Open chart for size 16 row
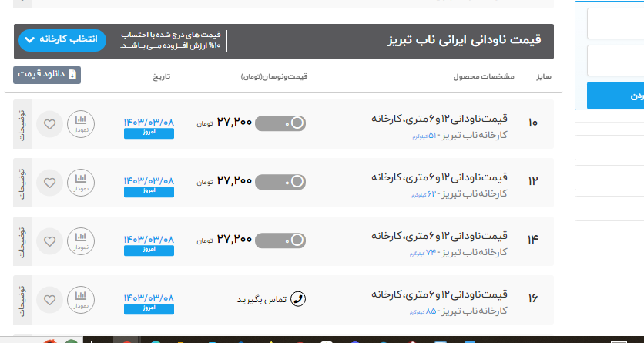This screenshot has height=343, width=644. (80, 298)
